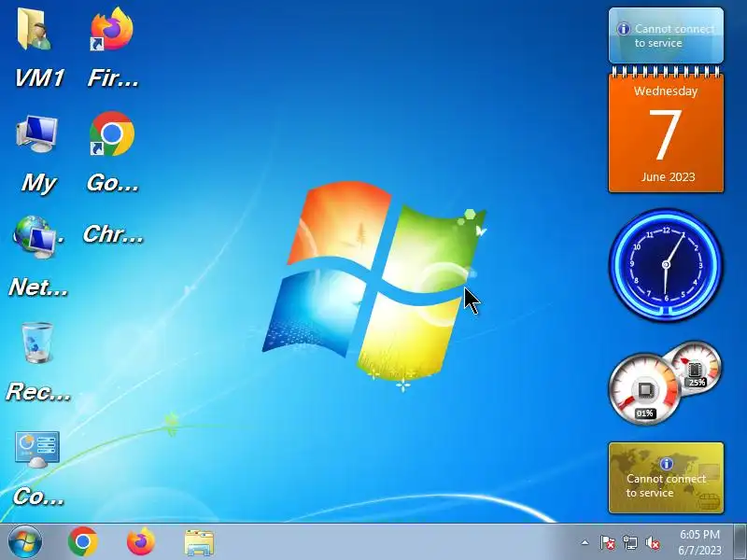Show hidden tray icons arrow
Screen dimensions: 747x560
tap(585, 542)
